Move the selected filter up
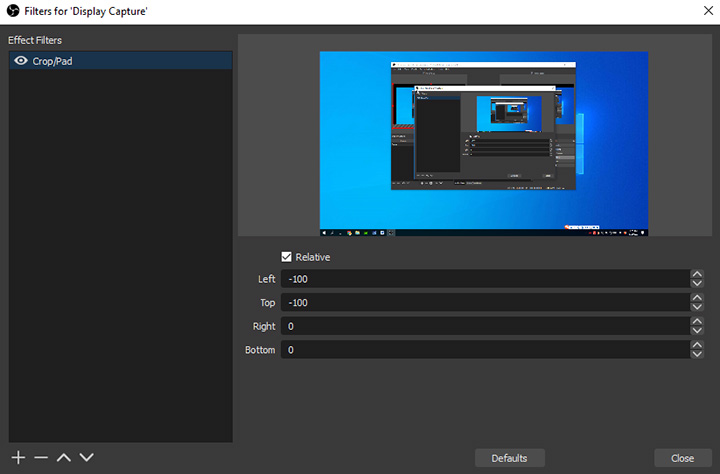This screenshot has height=474, width=720. [x=64, y=457]
